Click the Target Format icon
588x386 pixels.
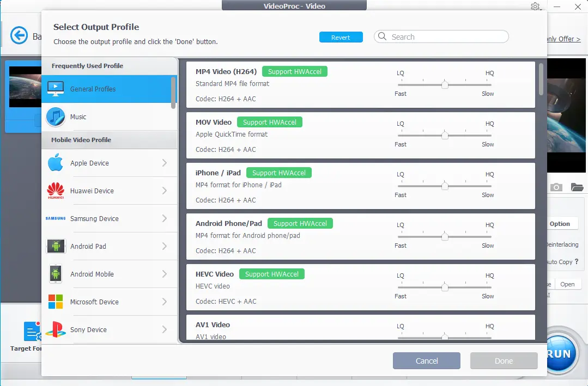[33, 331]
